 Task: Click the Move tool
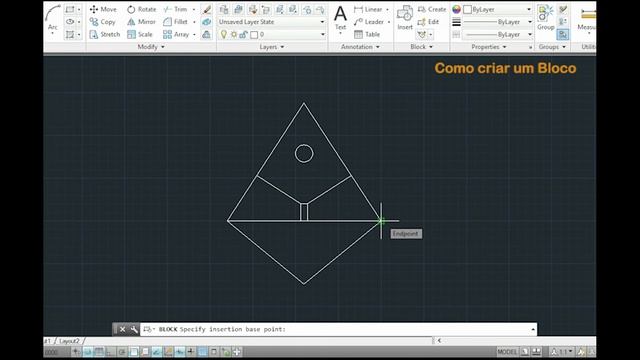click(103, 9)
